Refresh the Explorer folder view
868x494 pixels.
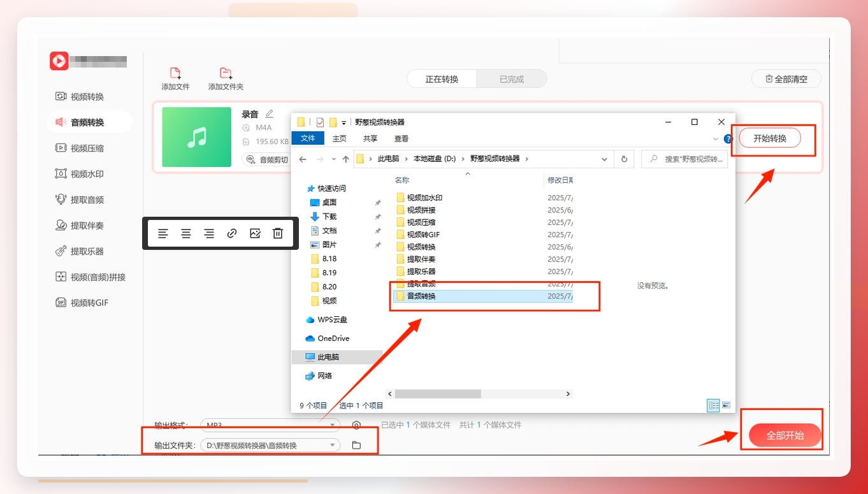tap(624, 159)
